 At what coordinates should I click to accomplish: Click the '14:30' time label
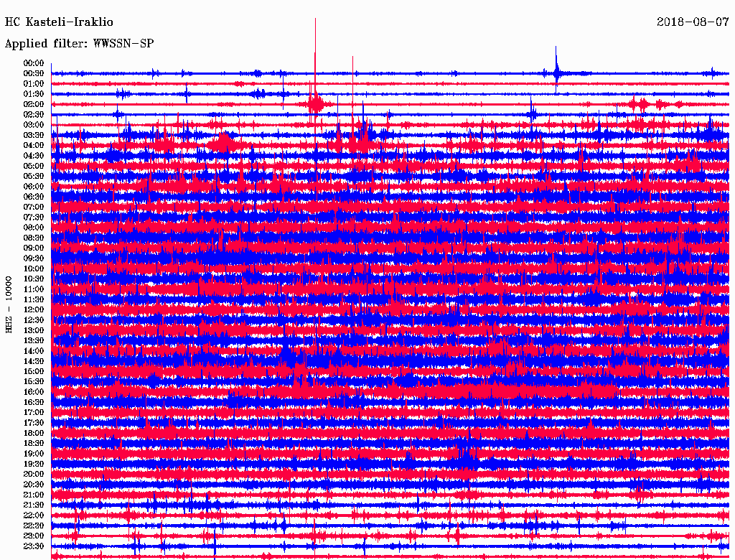(34, 361)
